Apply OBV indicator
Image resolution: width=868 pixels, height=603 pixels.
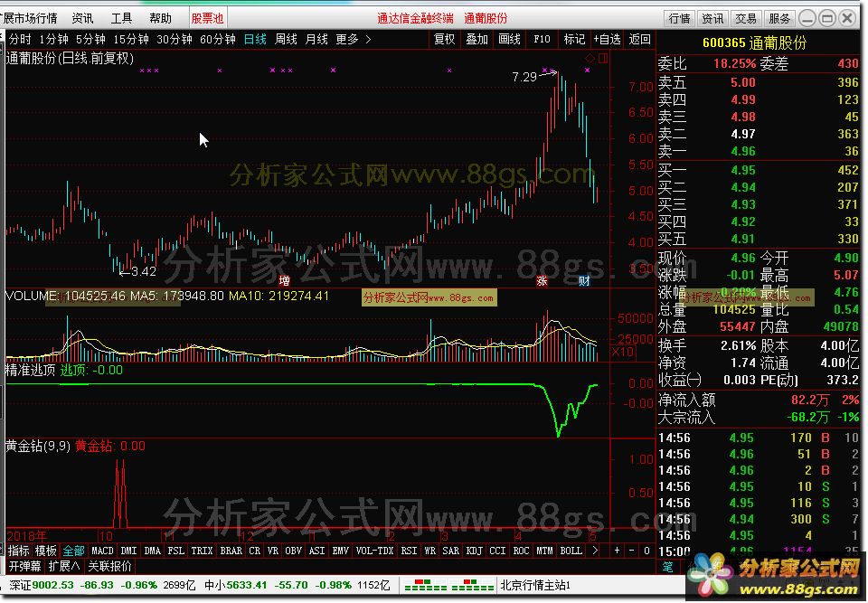[x=293, y=551]
